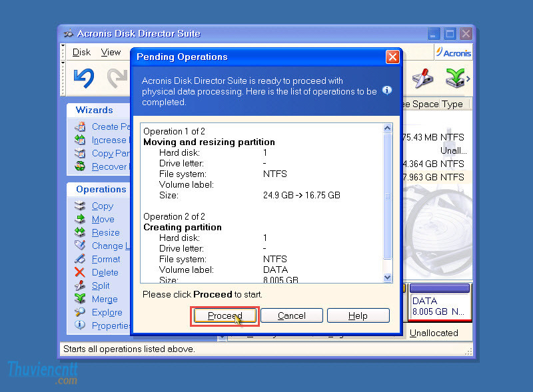Click the main window resize grip
This screenshot has width=533, height=392.
468,351
